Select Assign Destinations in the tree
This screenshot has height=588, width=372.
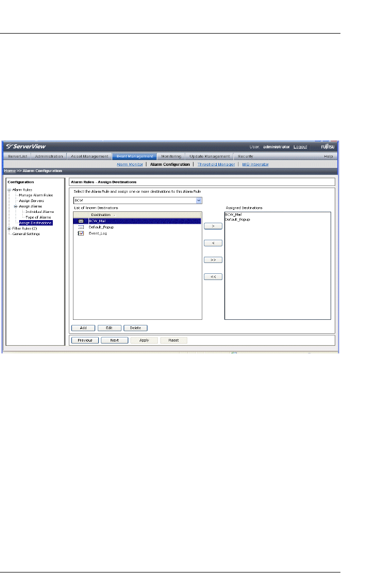pyautogui.click(x=36, y=223)
